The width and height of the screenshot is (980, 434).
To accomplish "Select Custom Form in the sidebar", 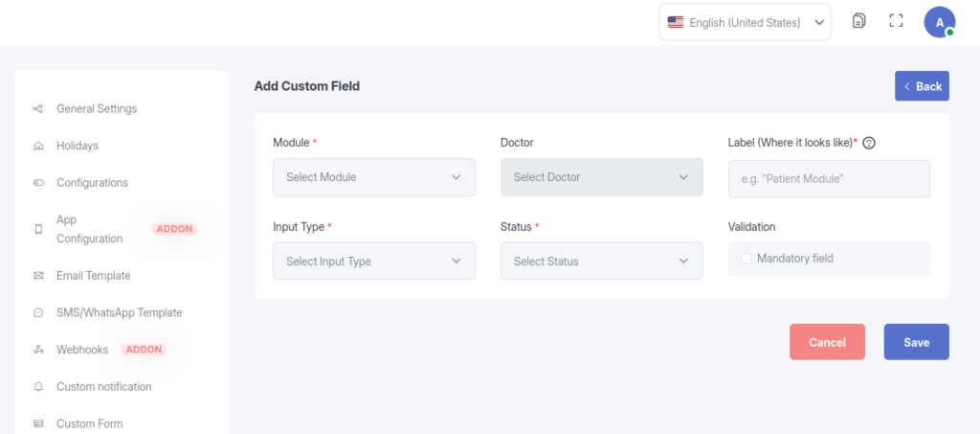I will (x=89, y=423).
